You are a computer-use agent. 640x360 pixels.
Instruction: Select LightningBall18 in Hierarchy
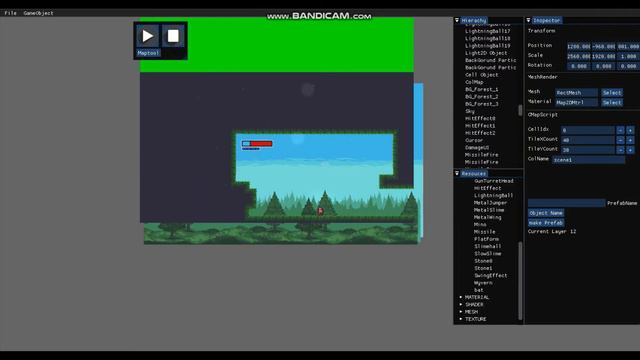[x=487, y=38]
